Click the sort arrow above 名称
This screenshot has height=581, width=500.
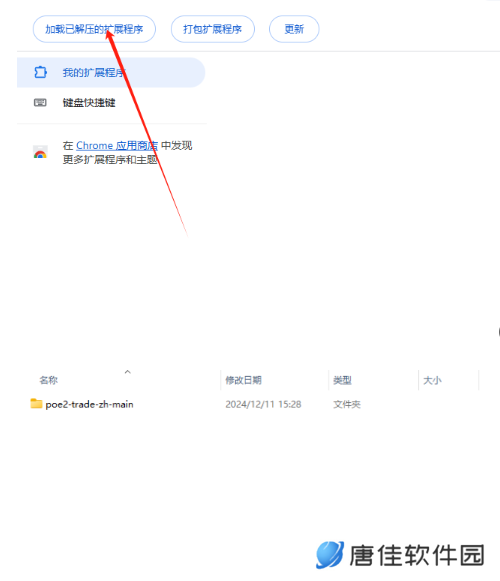[128, 372]
